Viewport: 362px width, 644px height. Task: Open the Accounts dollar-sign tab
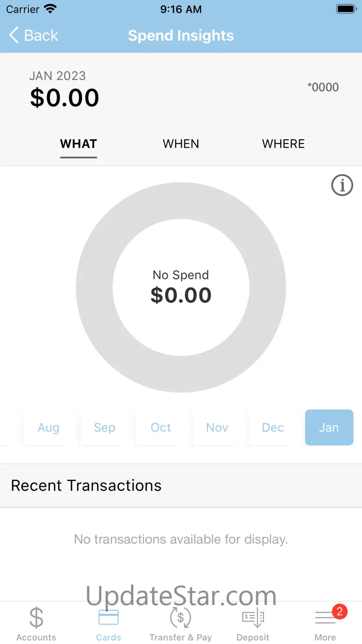36,618
